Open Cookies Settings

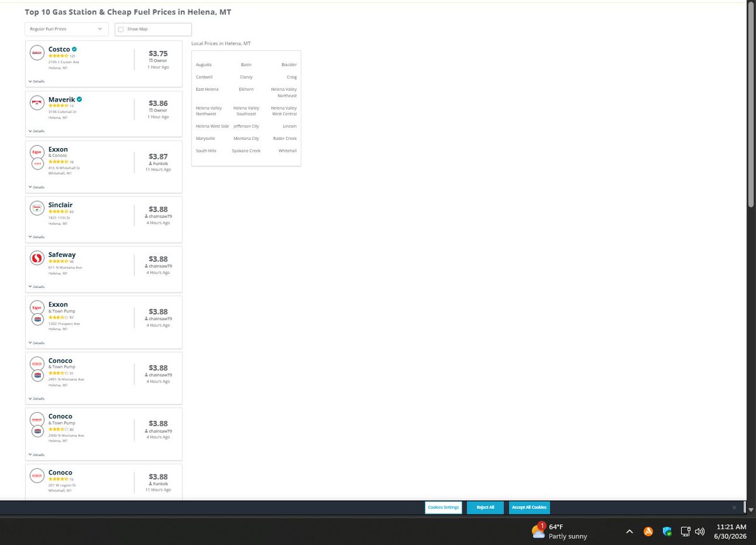pos(444,508)
